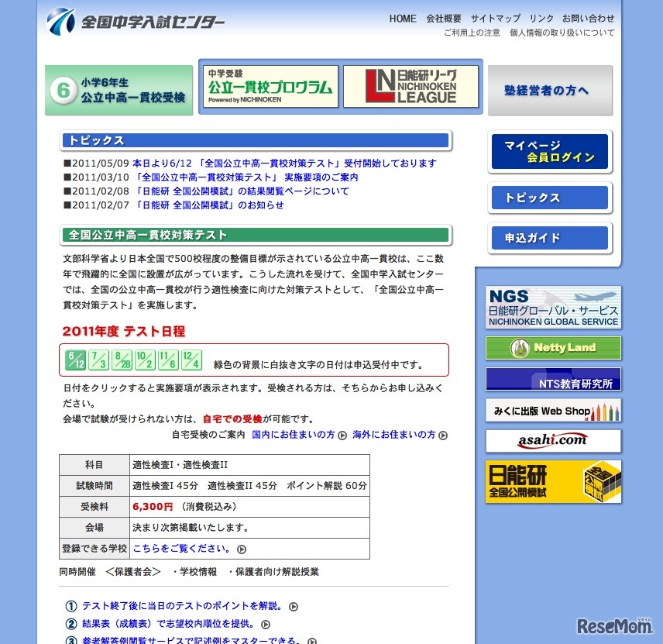663x644 pixels.
Task: Click the NGS Nichinoken Global Service banner
Action: click(x=552, y=307)
